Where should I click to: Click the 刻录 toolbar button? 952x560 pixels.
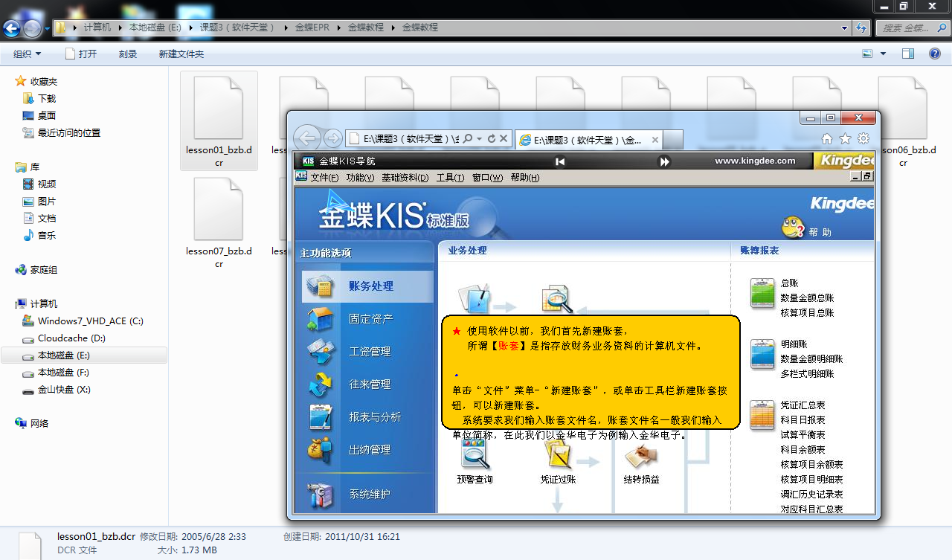pyautogui.click(x=128, y=54)
